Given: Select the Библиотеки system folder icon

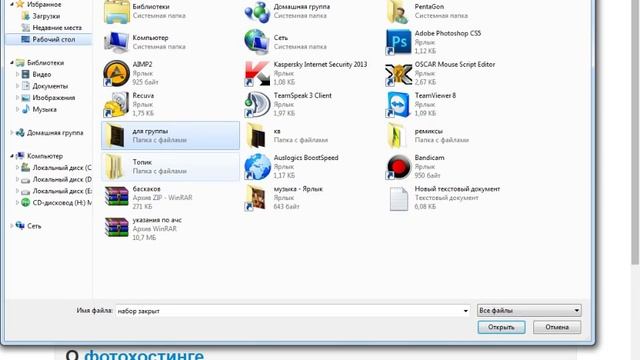Looking at the screenshot, I should click(x=117, y=11).
